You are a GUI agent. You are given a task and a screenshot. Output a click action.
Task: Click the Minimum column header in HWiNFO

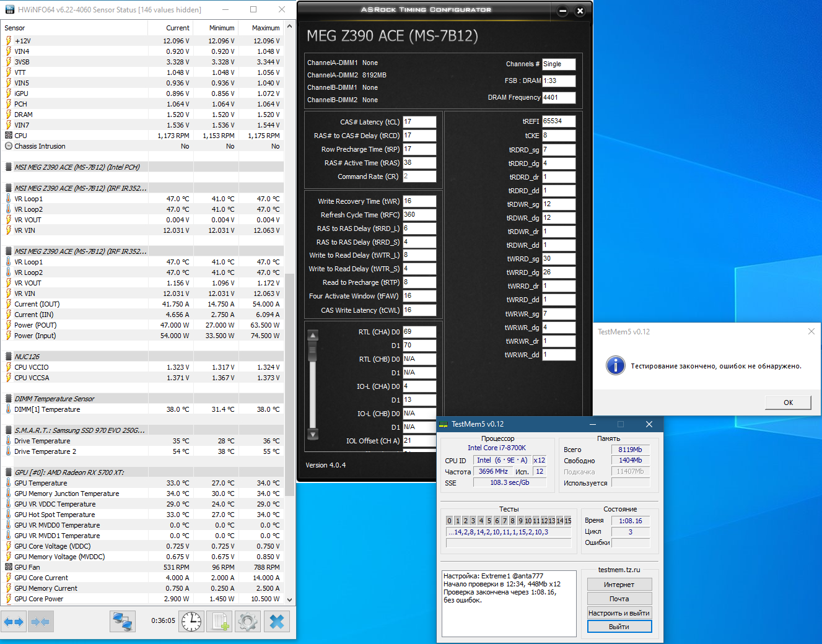click(x=216, y=28)
